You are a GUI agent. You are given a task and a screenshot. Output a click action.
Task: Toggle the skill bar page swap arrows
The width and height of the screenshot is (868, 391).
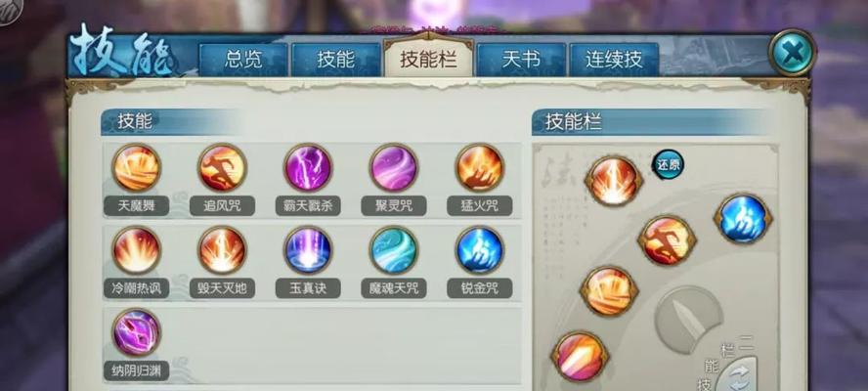(x=738, y=376)
